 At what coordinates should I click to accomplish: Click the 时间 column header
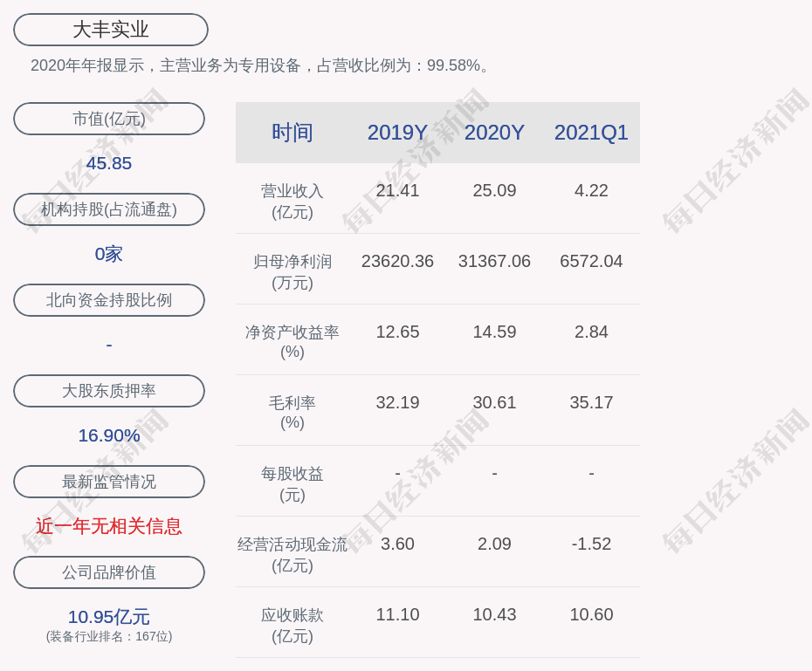[x=292, y=133]
